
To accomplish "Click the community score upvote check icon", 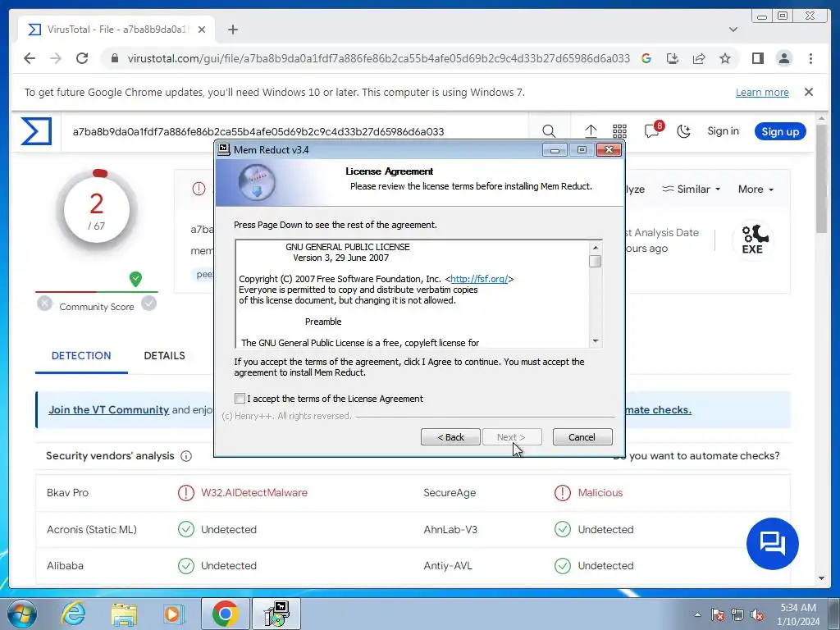I will [x=149, y=304].
